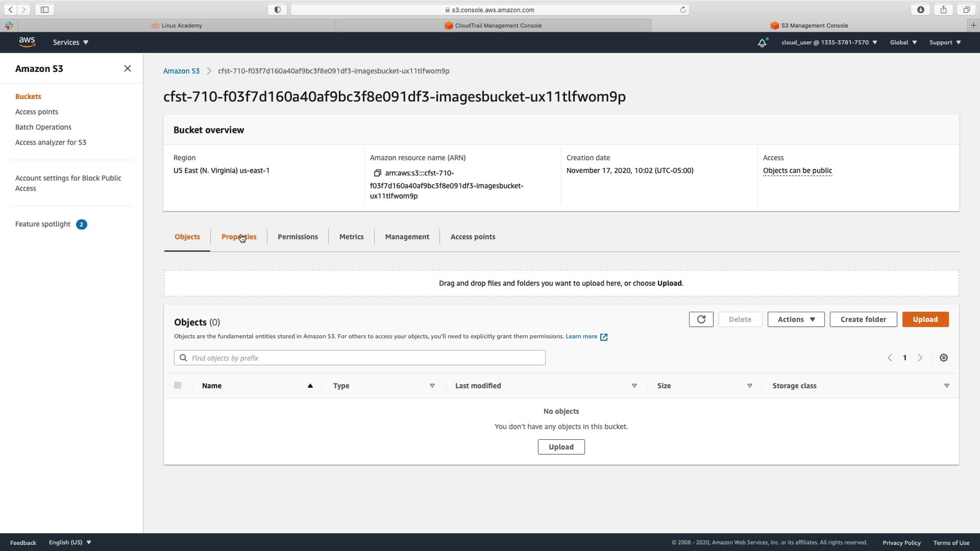
Task: Refresh the objects list
Action: (x=701, y=320)
